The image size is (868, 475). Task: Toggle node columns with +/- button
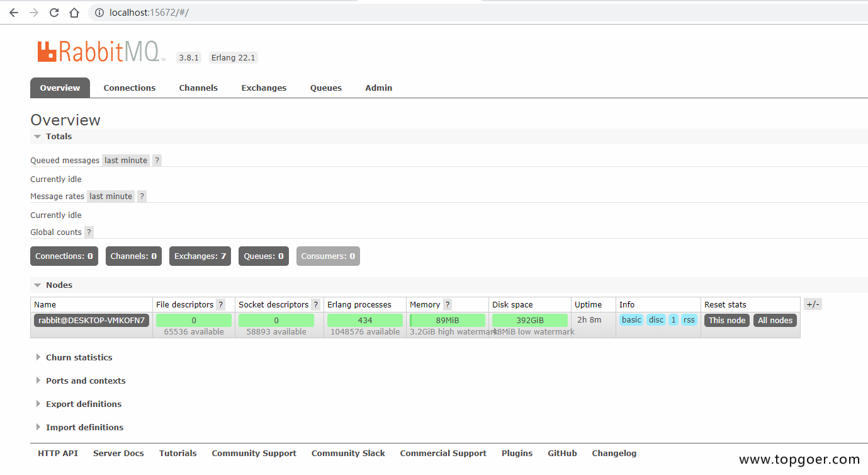[813, 304]
